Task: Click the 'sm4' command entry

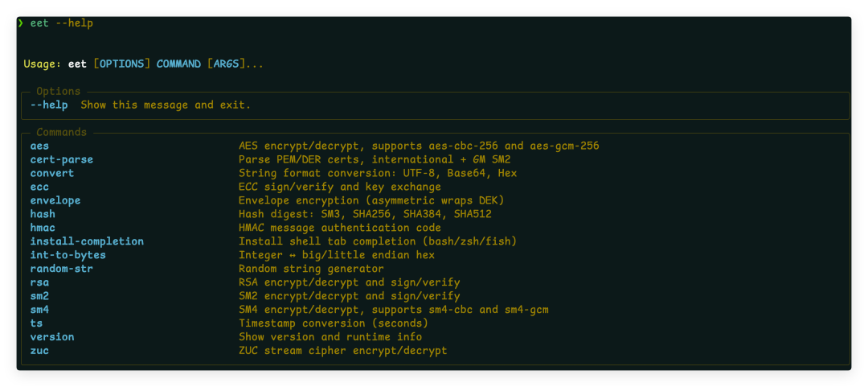Action: 40,310
